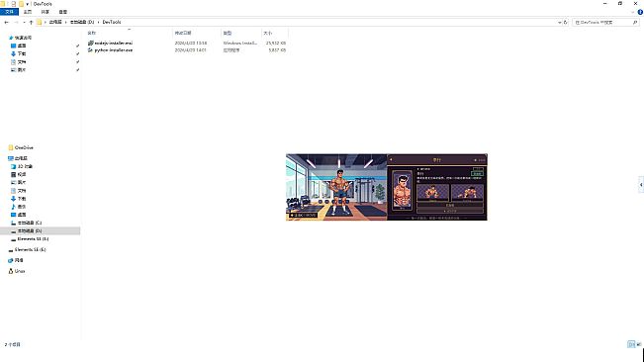Expand the chevron after Local Disk (D:) breadcrumb
This screenshot has height=362, width=644.
click(99, 22)
